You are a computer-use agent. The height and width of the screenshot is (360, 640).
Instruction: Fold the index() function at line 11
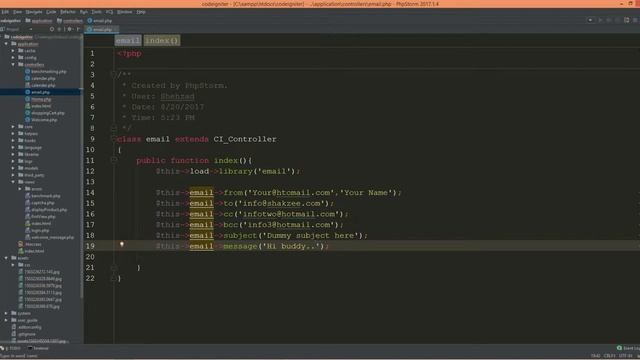point(114,160)
